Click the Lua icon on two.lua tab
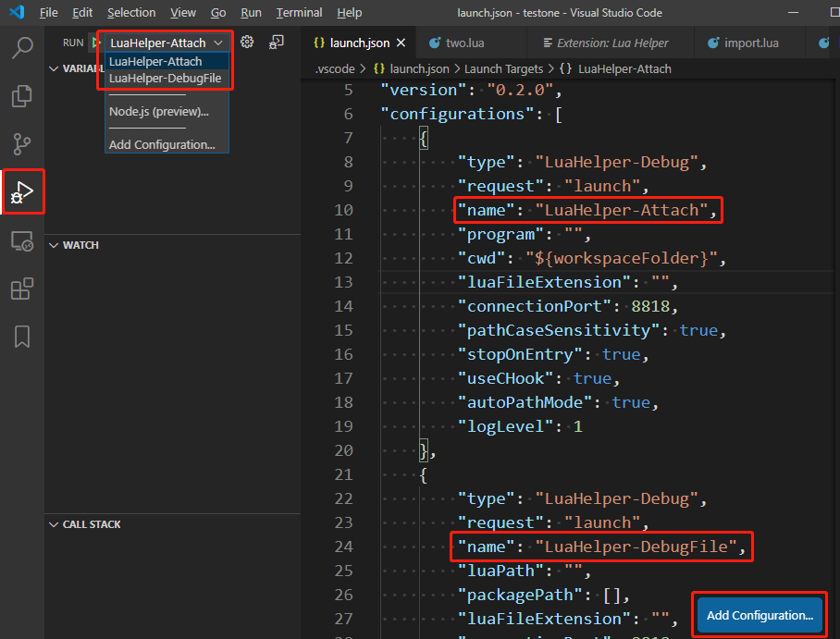Viewport: 840px width, 639px height. (x=435, y=43)
